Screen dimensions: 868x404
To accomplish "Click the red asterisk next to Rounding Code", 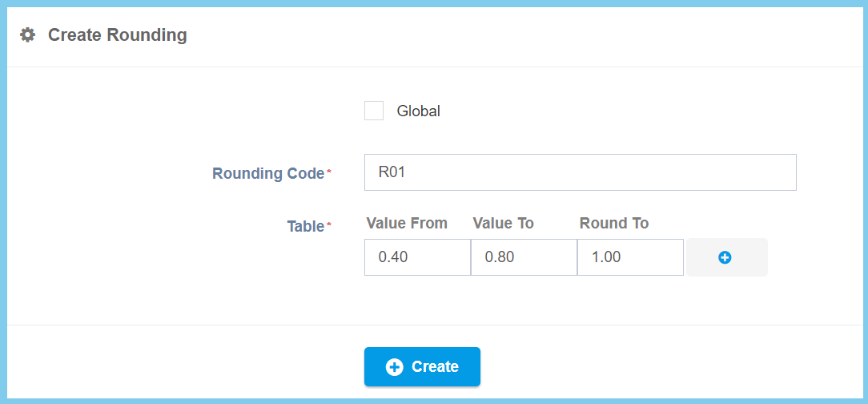I will click(329, 172).
